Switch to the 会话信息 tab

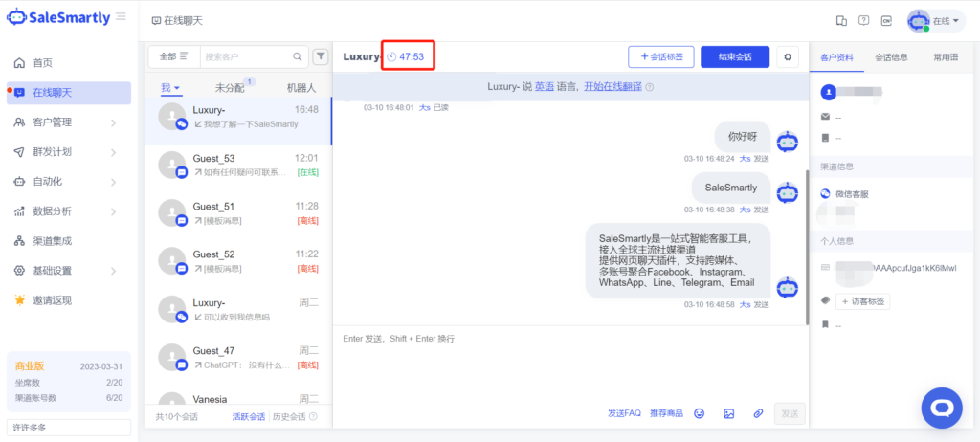892,57
